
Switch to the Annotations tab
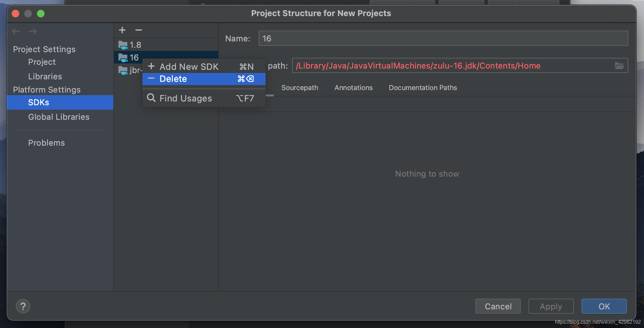[353, 88]
